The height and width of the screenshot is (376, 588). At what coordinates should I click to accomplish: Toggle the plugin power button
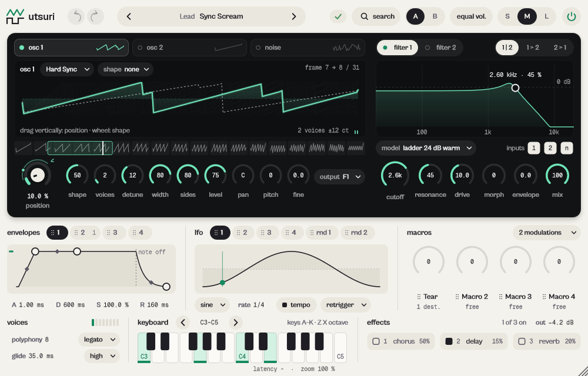coord(571,16)
